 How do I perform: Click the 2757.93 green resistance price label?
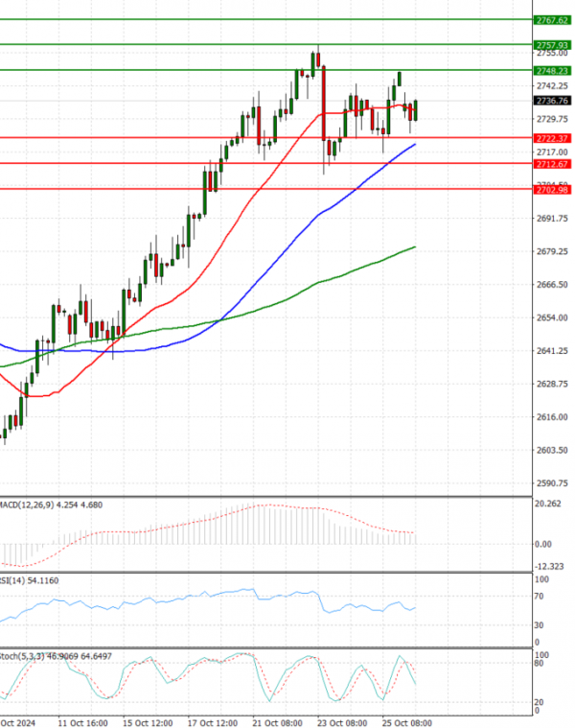click(x=552, y=45)
